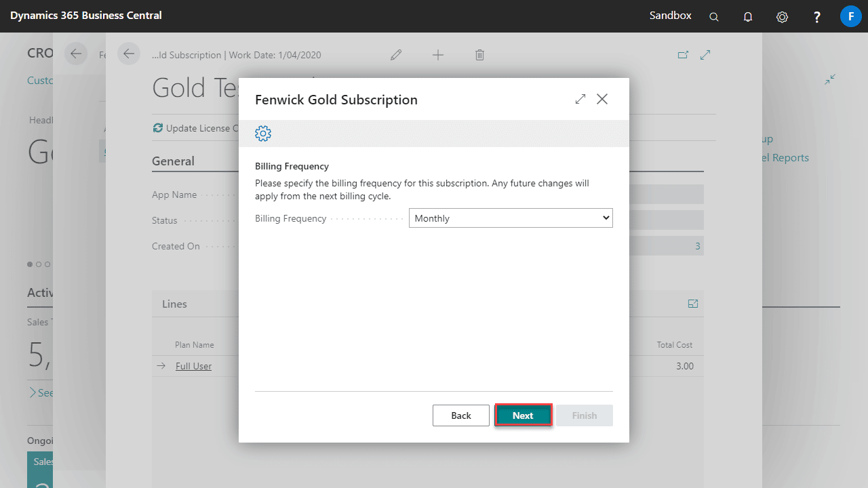Image resolution: width=868 pixels, height=488 pixels.
Task: Click the Total Cost value 3.00
Action: (685, 366)
